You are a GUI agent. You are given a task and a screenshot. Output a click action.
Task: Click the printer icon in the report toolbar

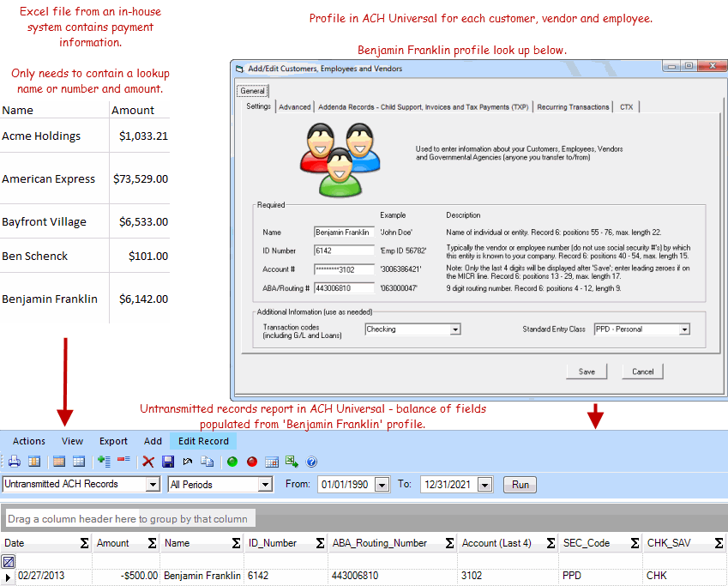15,462
